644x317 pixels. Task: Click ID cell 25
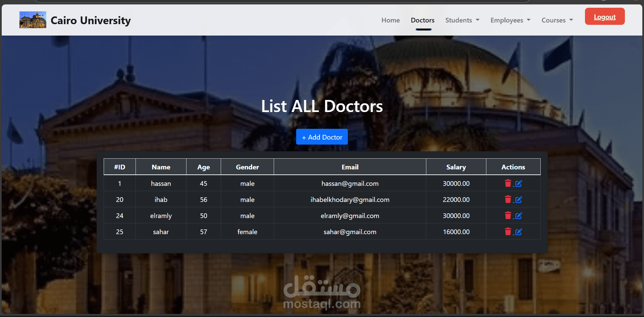click(120, 232)
